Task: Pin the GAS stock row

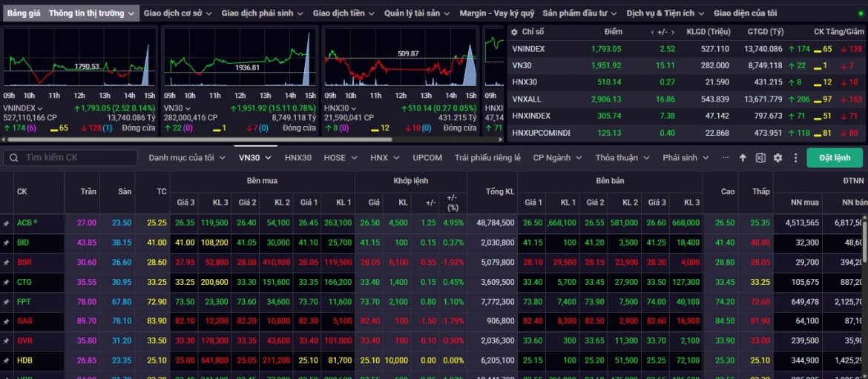Action: pyautogui.click(x=6, y=321)
